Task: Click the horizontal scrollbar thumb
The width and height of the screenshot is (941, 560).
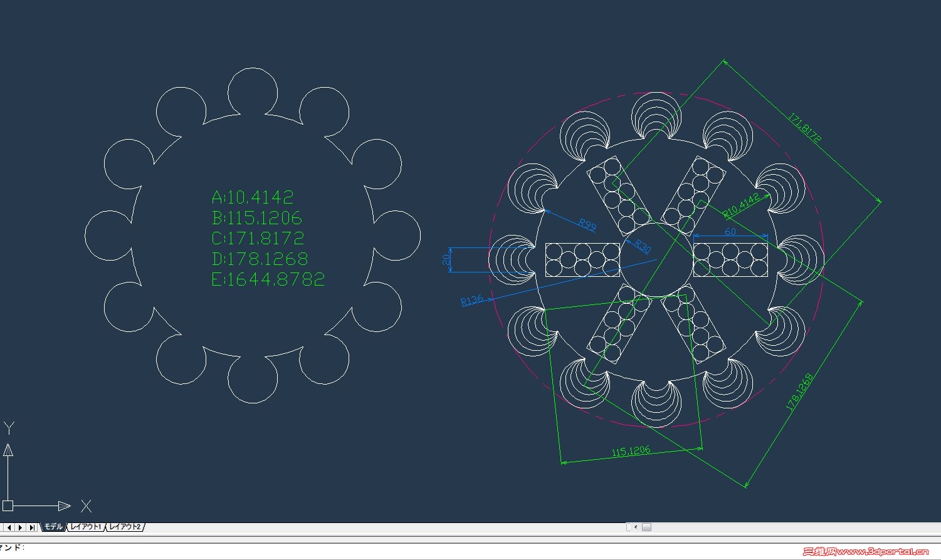Action: (646, 527)
